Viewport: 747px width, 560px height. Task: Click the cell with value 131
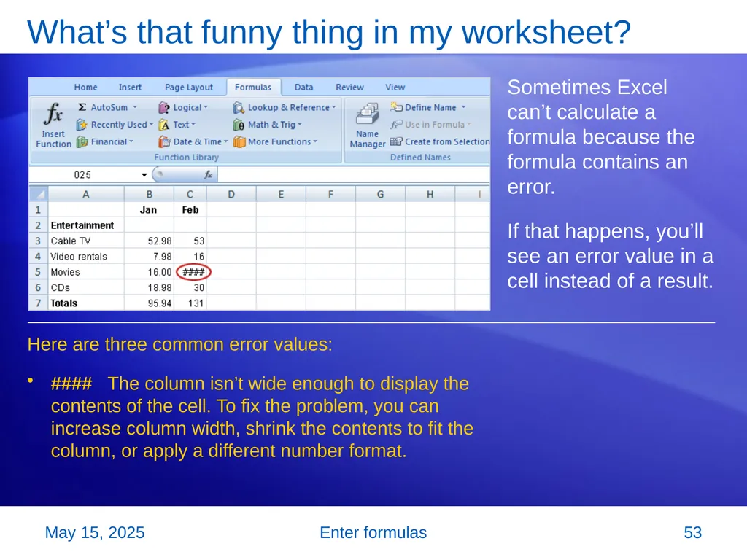pyautogui.click(x=190, y=303)
